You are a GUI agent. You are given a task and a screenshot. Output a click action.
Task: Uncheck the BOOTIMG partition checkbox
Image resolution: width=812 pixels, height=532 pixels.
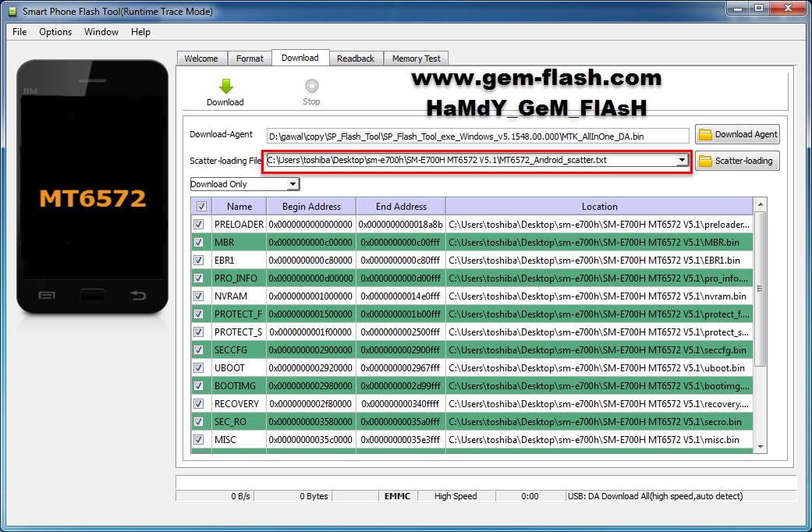(x=198, y=386)
